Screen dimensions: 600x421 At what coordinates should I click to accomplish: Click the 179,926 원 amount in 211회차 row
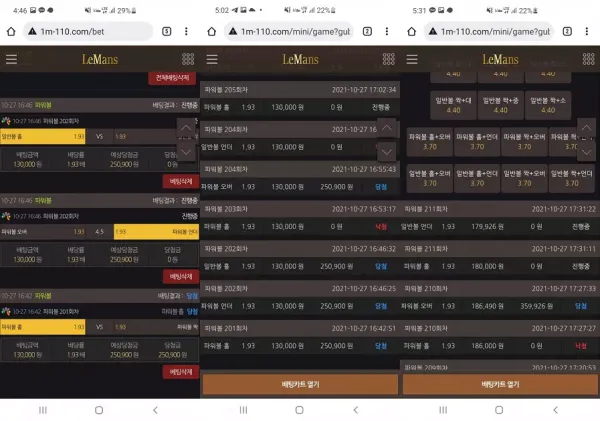pyautogui.click(x=487, y=227)
